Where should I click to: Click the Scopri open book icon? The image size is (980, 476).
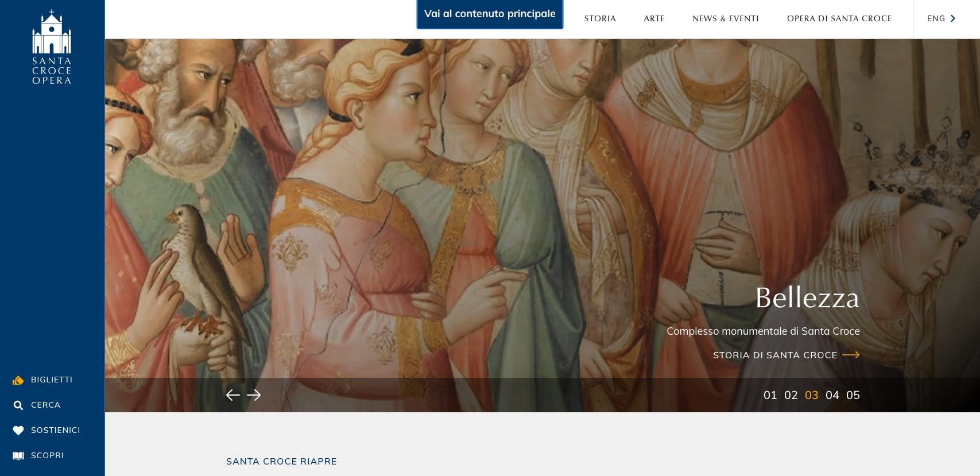pyautogui.click(x=18, y=456)
